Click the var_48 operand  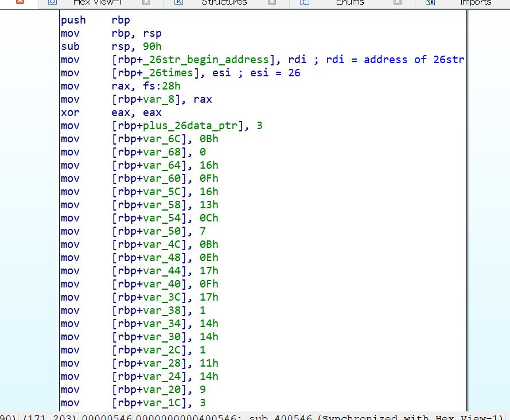click(x=162, y=258)
